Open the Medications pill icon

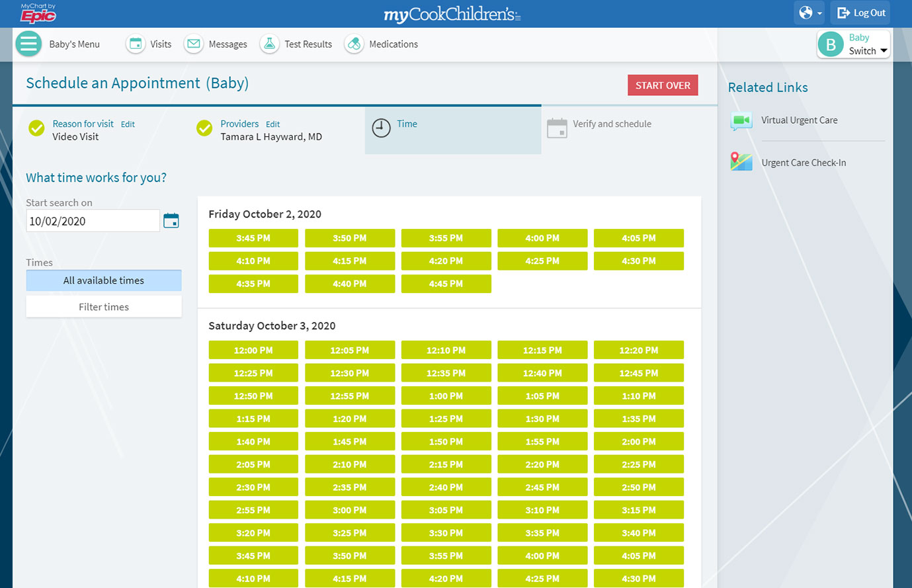pos(354,44)
